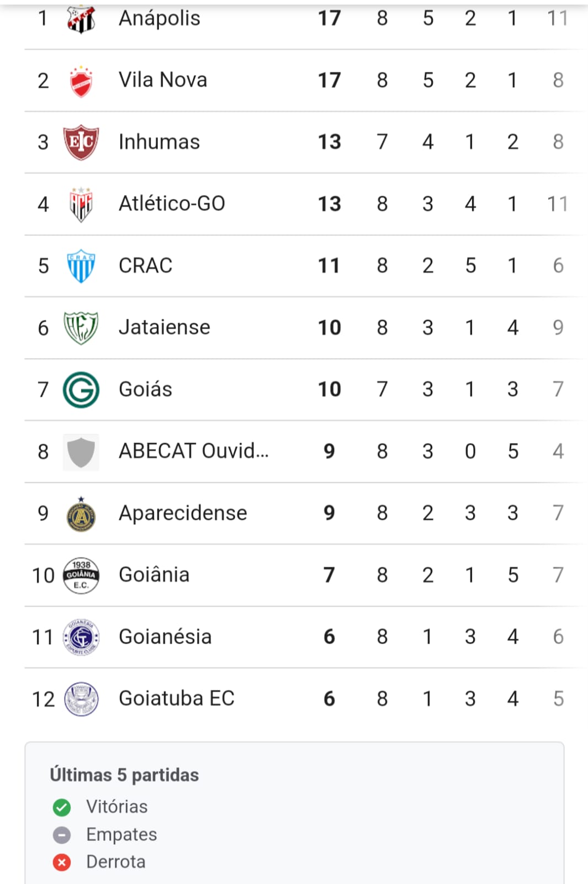The image size is (588, 884).
Task: Click the Anápolis club crest
Action: 81,19
